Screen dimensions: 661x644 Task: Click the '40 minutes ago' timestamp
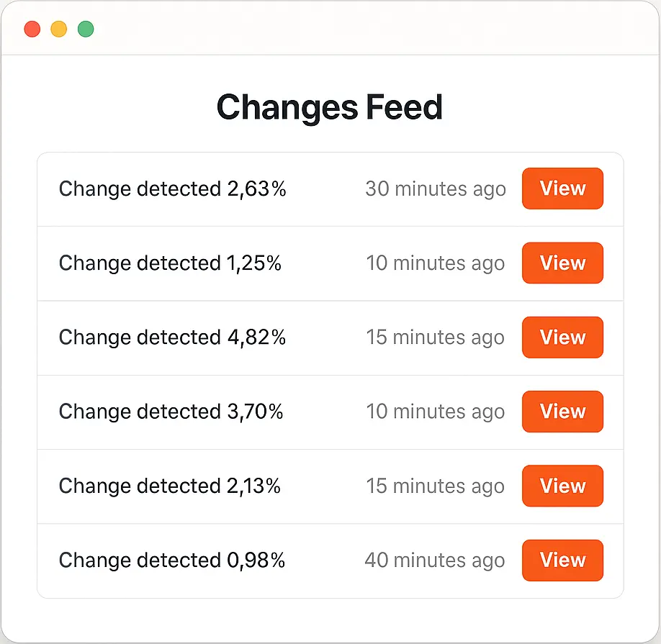(436, 560)
